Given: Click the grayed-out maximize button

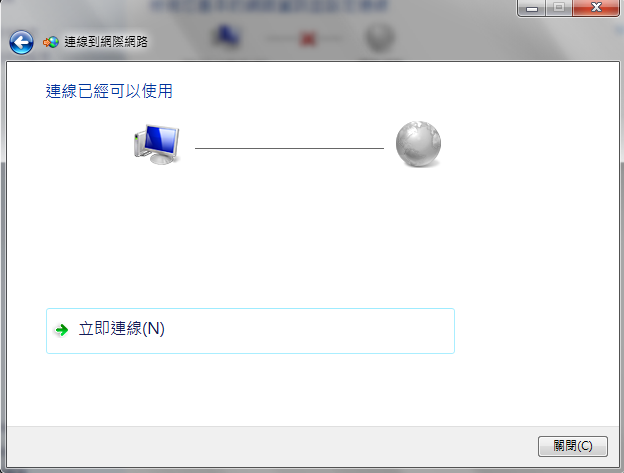Looking at the screenshot, I should tap(559, 8).
